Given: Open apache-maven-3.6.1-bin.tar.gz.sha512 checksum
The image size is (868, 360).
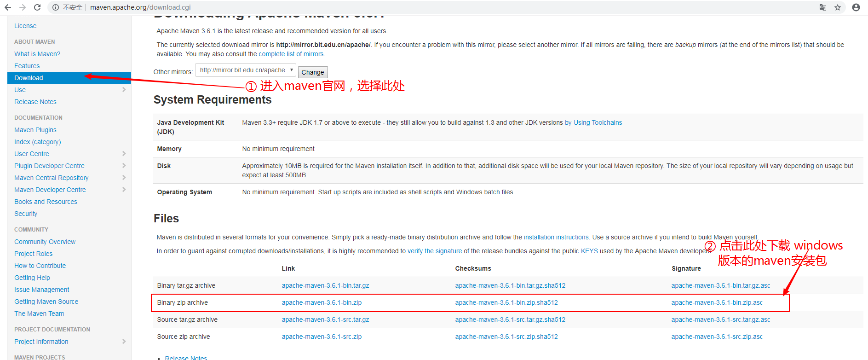Looking at the screenshot, I should pyautogui.click(x=510, y=285).
